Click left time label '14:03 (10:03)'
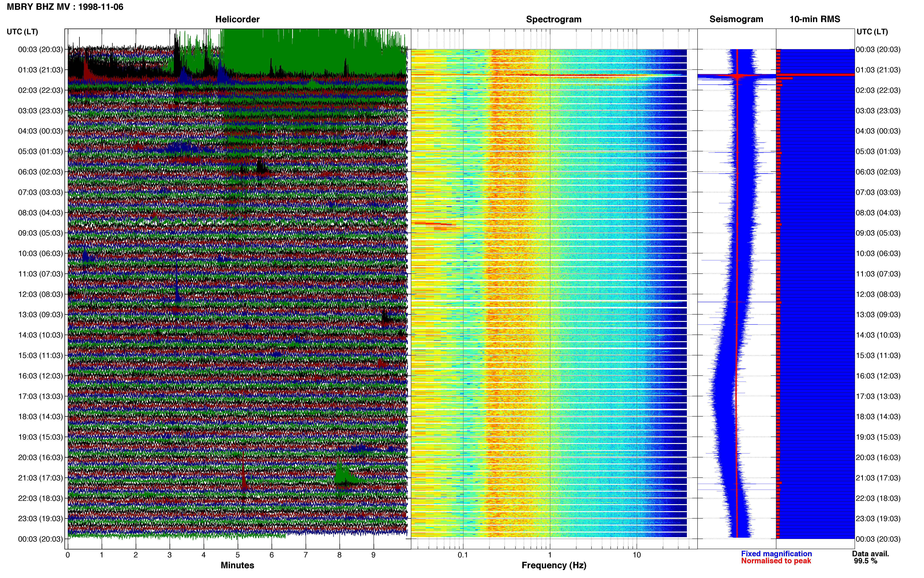Viewport: 924px width, 578px height. coord(41,335)
